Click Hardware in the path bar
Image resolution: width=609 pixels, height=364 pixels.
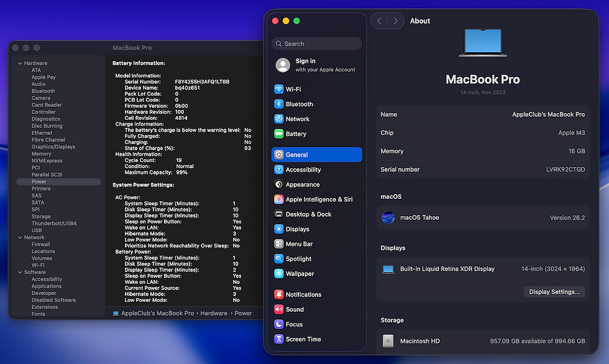click(x=214, y=313)
